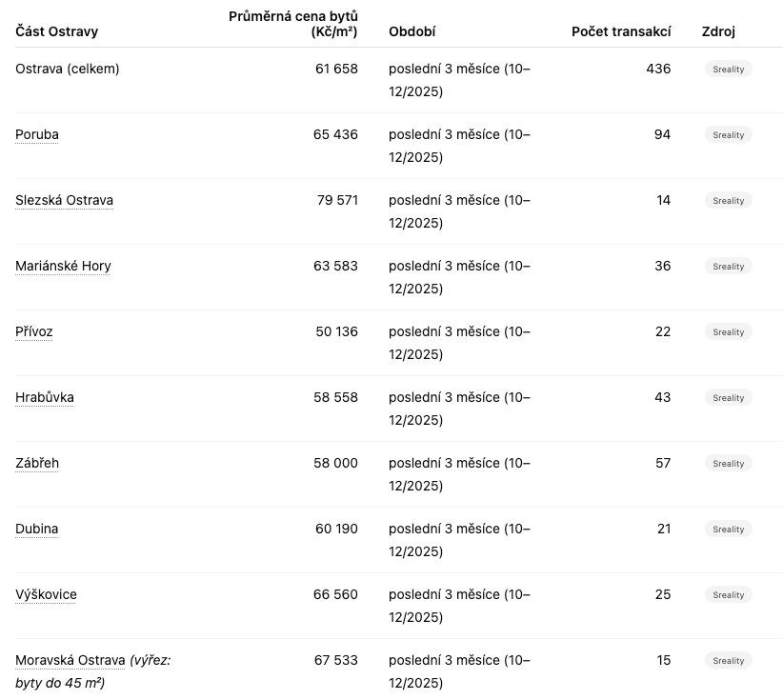Viewport: 783px width, 700px height.
Task: Open the Poruba district link
Action: 37,134
